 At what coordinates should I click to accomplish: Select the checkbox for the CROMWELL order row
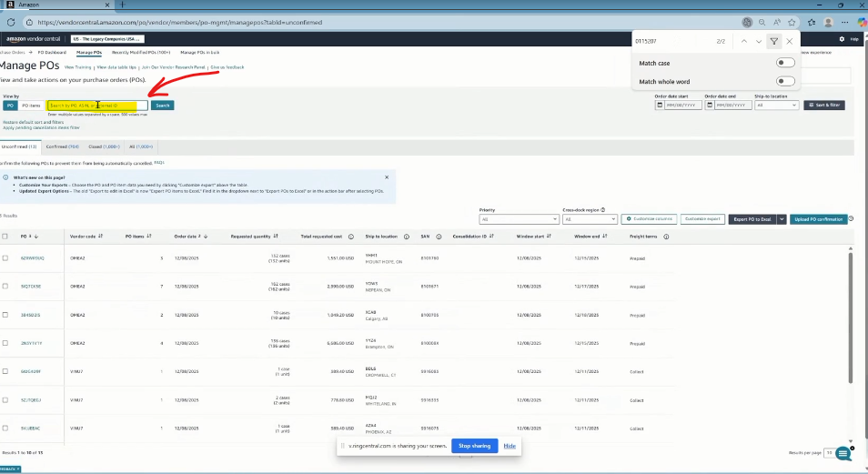(5, 371)
